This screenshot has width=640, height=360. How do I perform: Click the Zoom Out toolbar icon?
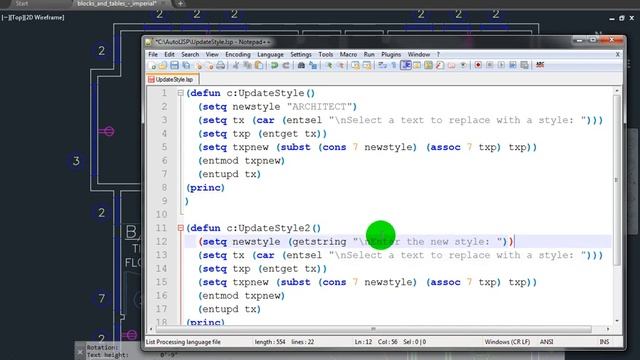[x=340, y=65]
